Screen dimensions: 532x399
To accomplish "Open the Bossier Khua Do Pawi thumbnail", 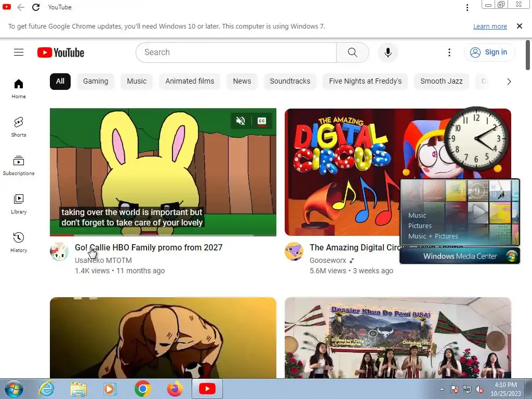I will point(397,338).
